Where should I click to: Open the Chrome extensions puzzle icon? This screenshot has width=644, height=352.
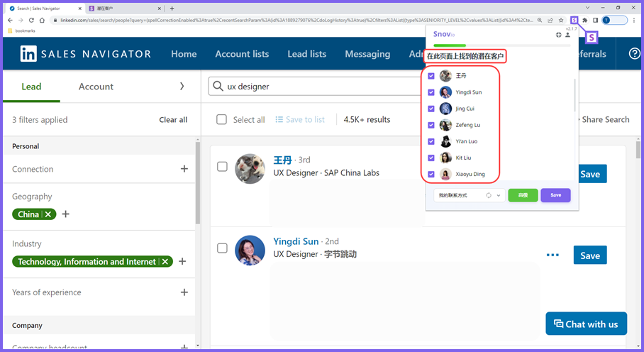pyautogui.click(x=585, y=20)
